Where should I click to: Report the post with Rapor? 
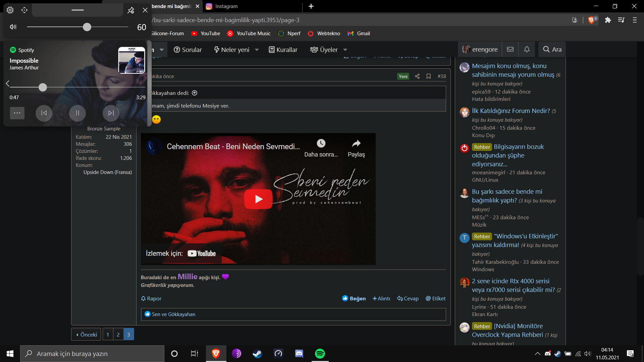click(x=151, y=299)
